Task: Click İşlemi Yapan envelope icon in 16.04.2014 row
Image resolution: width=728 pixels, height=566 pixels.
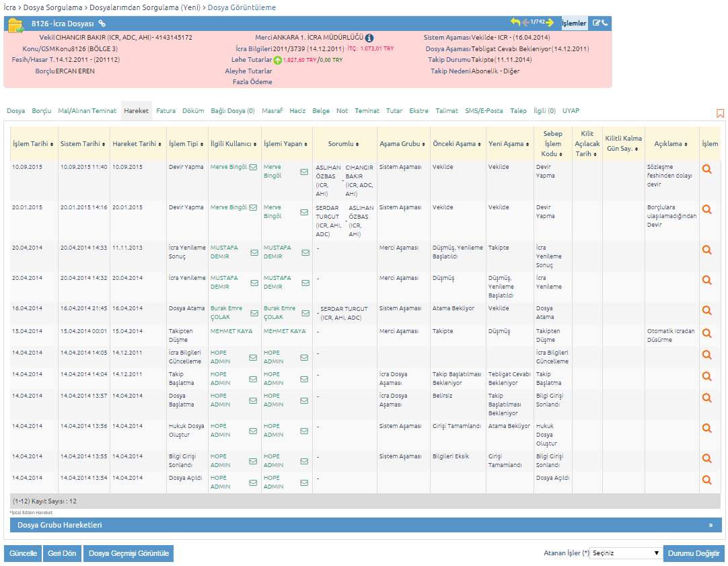Action: [305, 314]
